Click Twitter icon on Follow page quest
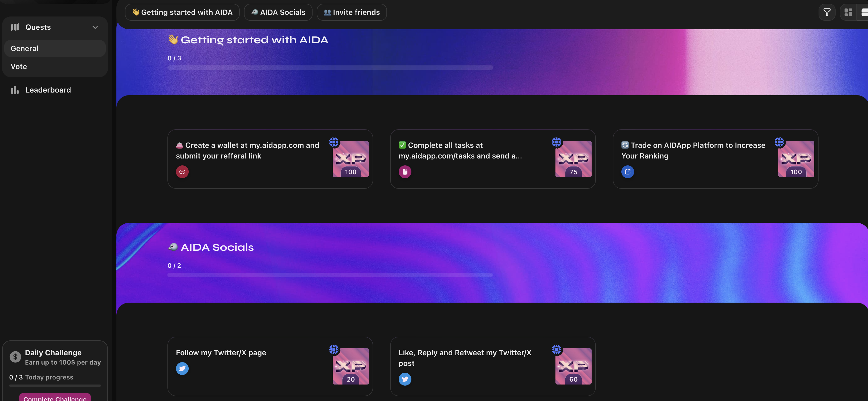This screenshot has height=401, width=868. [x=182, y=368]
